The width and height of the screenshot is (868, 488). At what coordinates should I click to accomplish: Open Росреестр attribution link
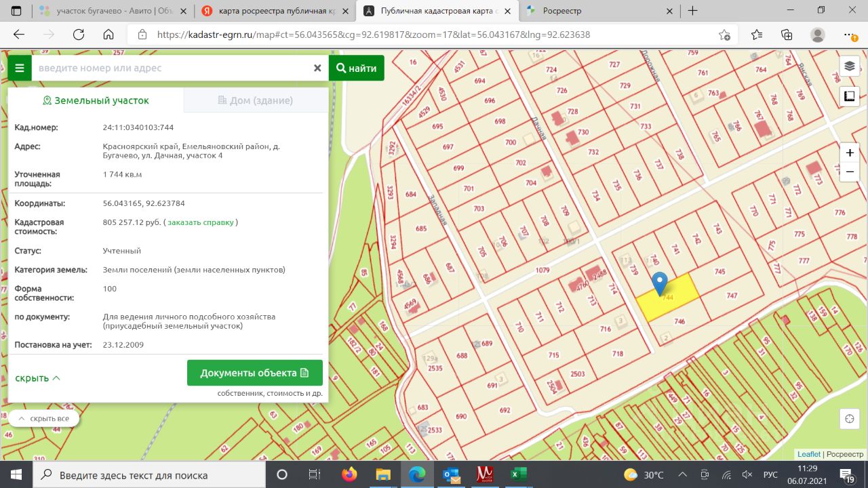coord(846,454)
